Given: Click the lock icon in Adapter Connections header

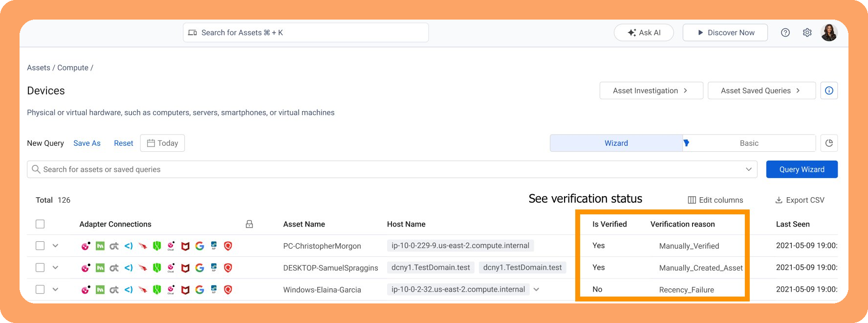Looking at the screenshot, I should (249, 224).
